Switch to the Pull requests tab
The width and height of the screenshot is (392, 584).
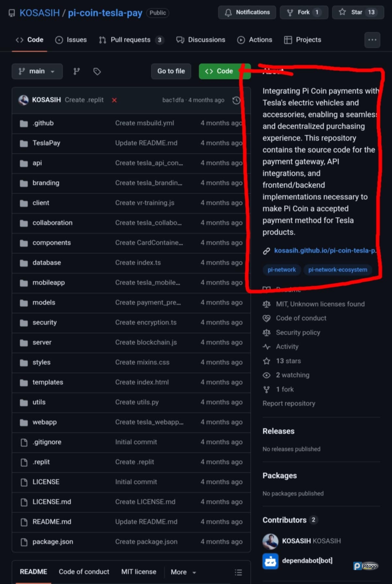pyautogui.click(x=131, y=40)
